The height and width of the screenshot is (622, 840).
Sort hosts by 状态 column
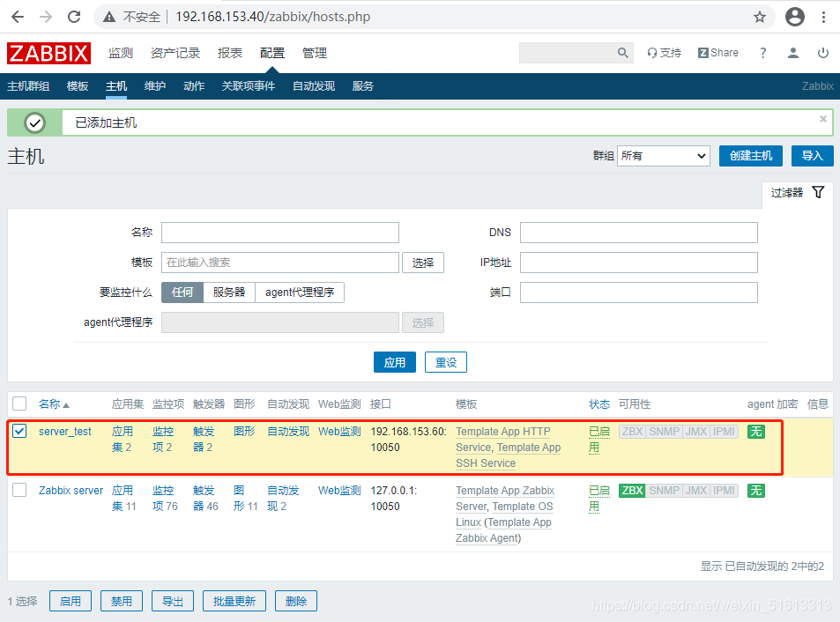598,404
